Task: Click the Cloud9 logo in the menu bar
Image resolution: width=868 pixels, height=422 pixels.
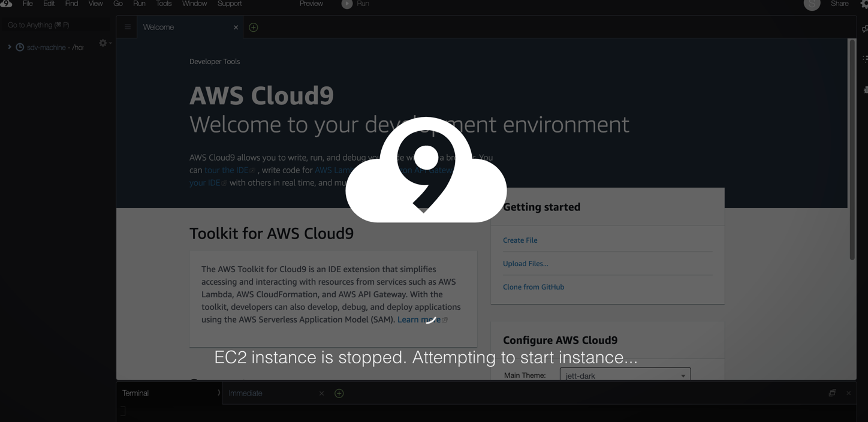Action: (x=6, y=4)
